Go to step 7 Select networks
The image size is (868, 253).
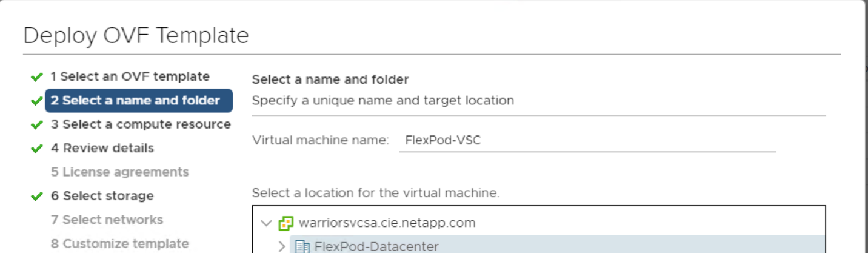pyautogui.click(x=107, y=220)
